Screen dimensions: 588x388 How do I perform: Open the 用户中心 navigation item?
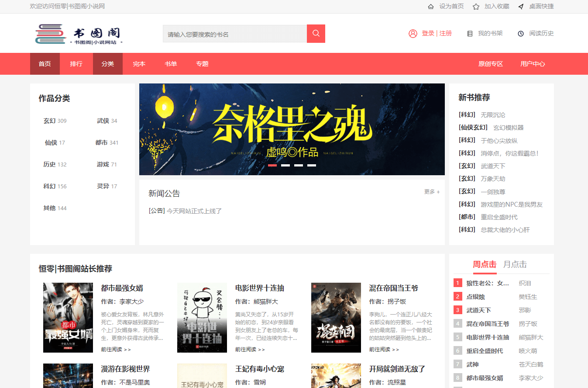coord(533,64)
